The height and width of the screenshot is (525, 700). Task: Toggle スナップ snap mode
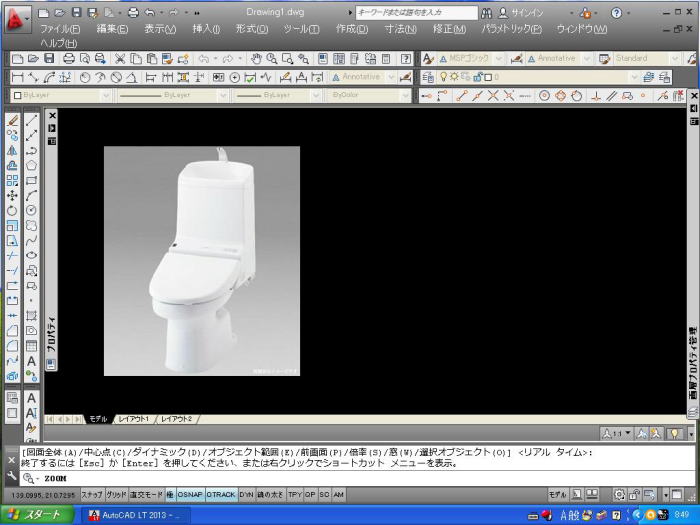[x=92, y=495]
